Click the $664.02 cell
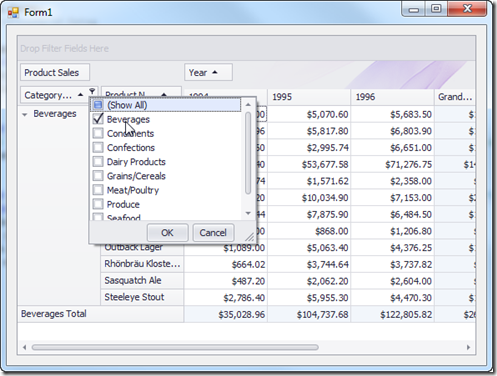 tap(226, 264)
